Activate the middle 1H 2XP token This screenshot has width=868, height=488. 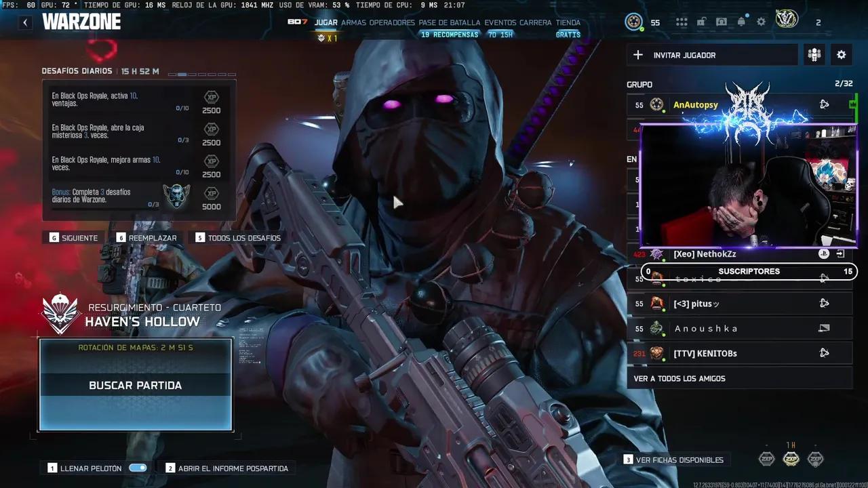tap(791, 458)
